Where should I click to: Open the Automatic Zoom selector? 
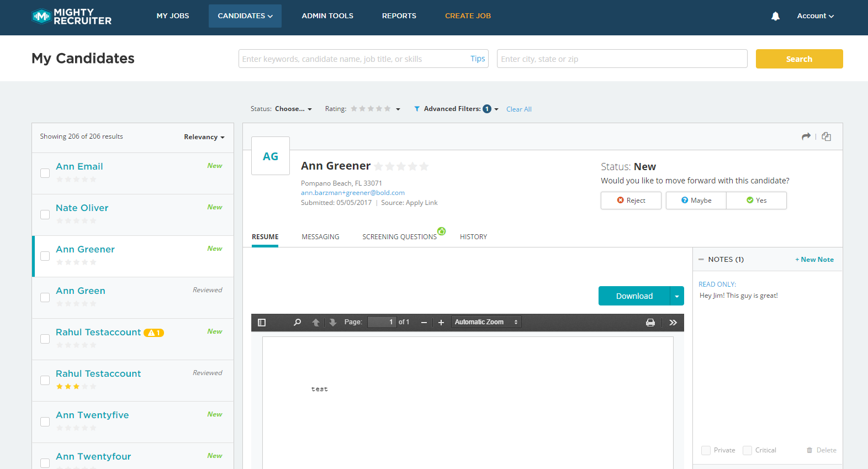pos(486,322)
